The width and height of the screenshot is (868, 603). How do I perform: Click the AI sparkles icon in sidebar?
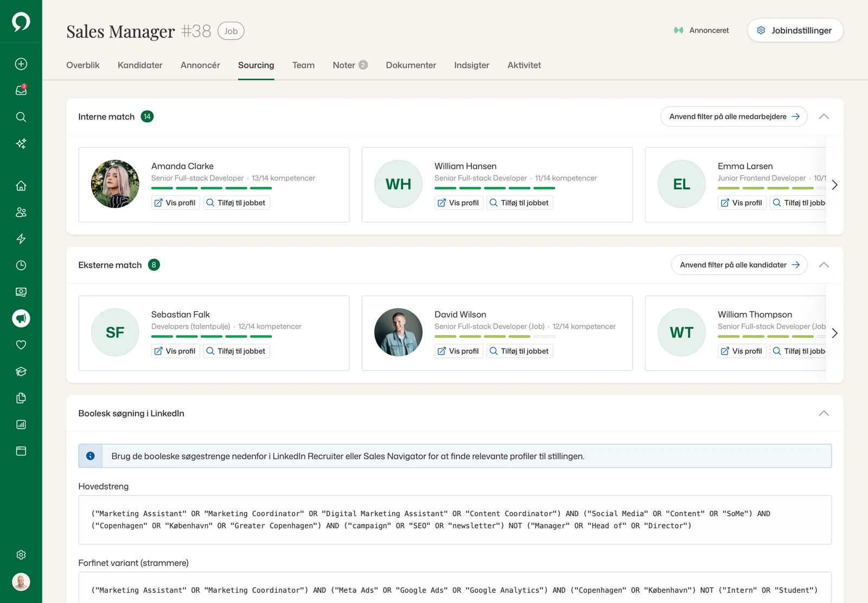point(21,143)
